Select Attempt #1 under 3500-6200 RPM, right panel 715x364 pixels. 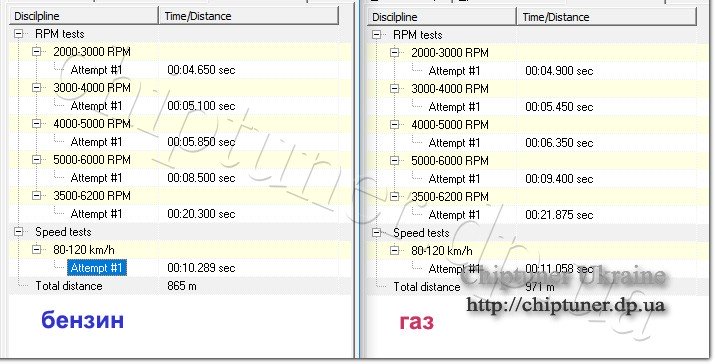455,215
